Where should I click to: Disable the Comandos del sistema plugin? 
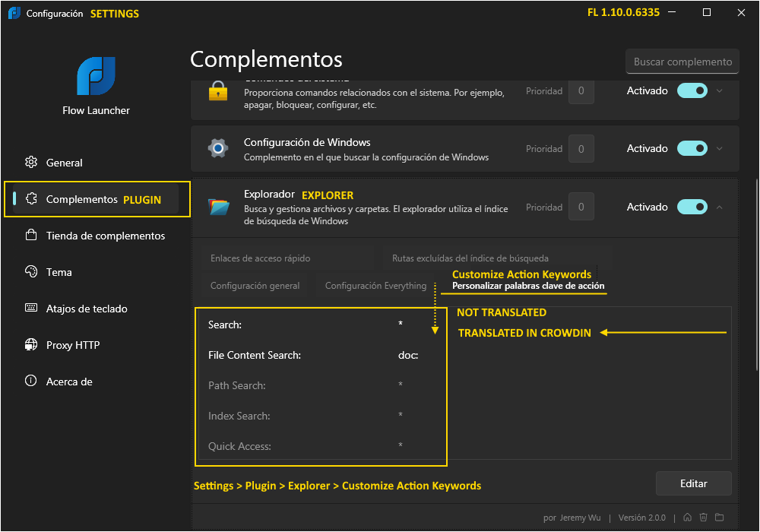point(692,90)
